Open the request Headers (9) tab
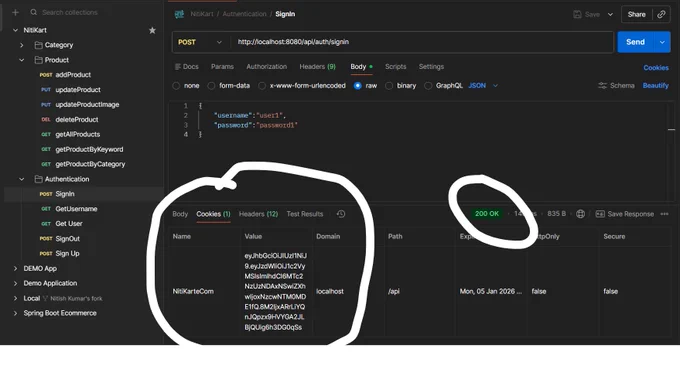The height and width of the screenshot is (369, 680). pyautogui.click(x=317, y=66)
